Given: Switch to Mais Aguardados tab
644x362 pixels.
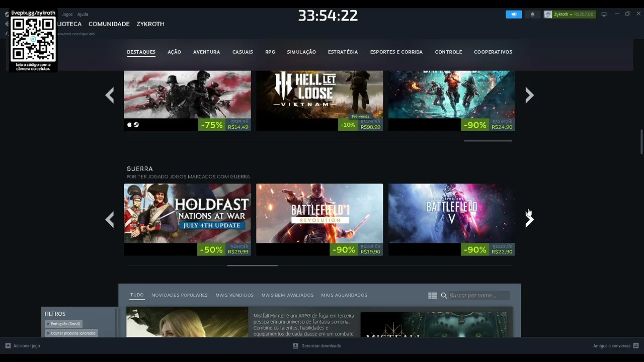Looking at the screenshot, I should (x=344, y=295).
